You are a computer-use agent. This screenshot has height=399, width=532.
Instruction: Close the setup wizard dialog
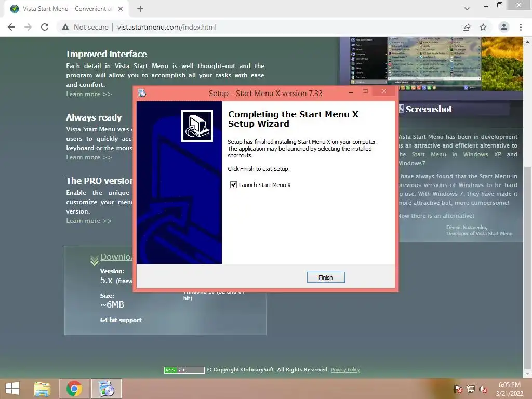point(384,91)
